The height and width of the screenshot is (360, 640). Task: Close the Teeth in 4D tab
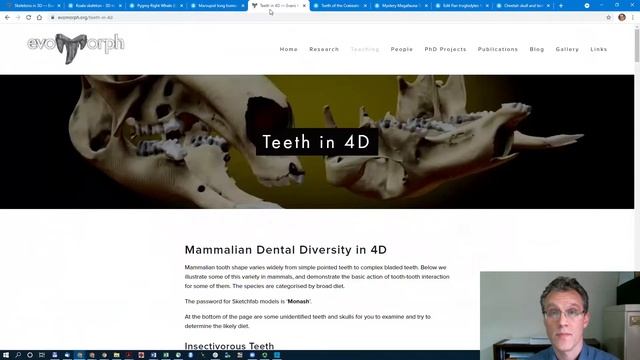tap(304, 6)
